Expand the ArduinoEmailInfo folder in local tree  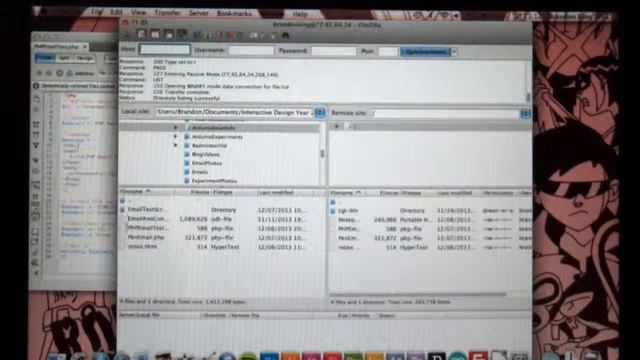[176, 128]
